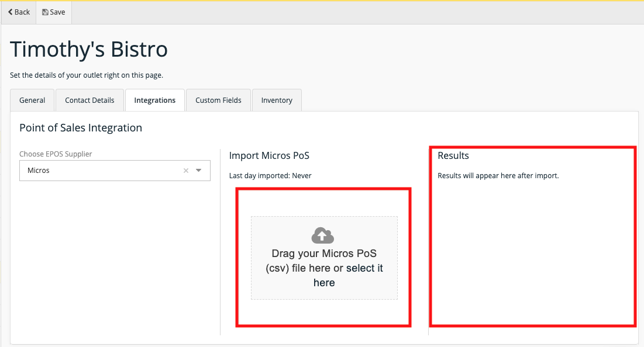
Task: Click 'select it here' in upload dropzone
Action: 364,269
